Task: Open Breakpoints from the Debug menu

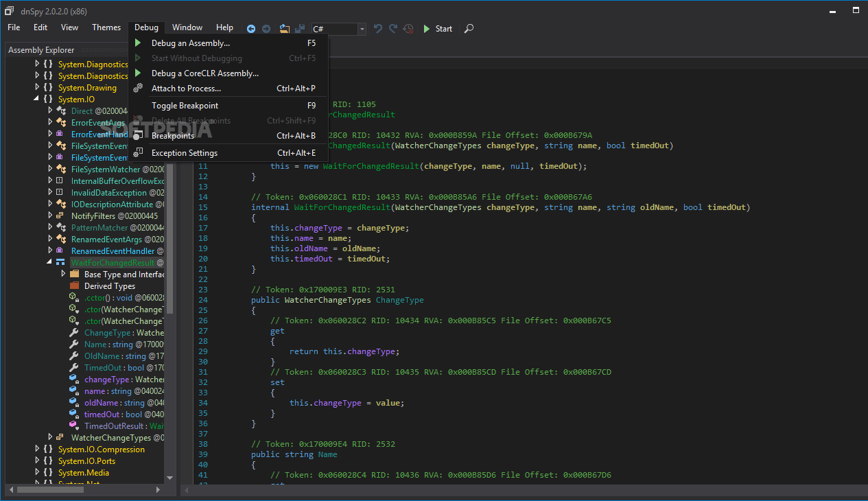Action: (x=228, y=136)
